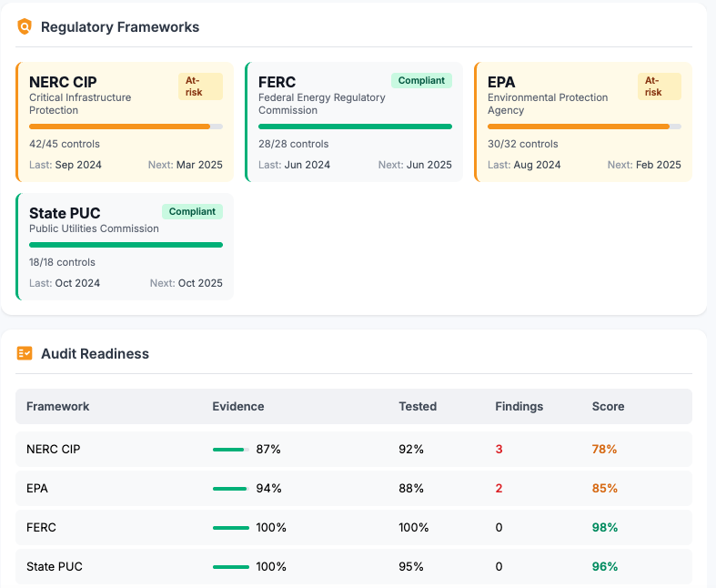Screen dimensions: 716x588
Task: Click State PUC tested value 95%
Action: tap(411, 566)
